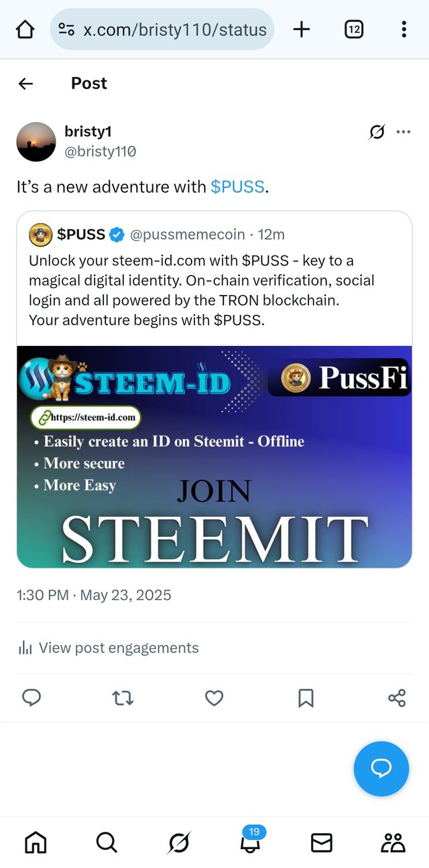429x868 pixels.
Task: Open the browser three-dot menu
Action: click(x=404, y=29)
